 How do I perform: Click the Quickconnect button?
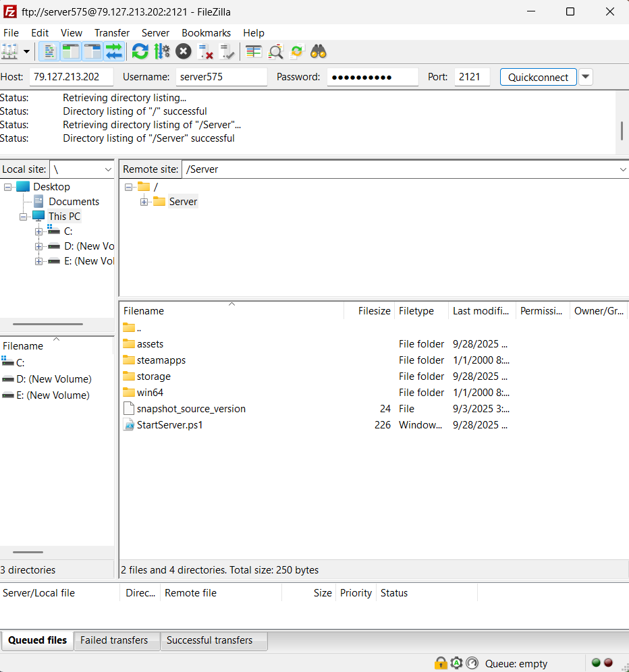click(x=538, y=77)
